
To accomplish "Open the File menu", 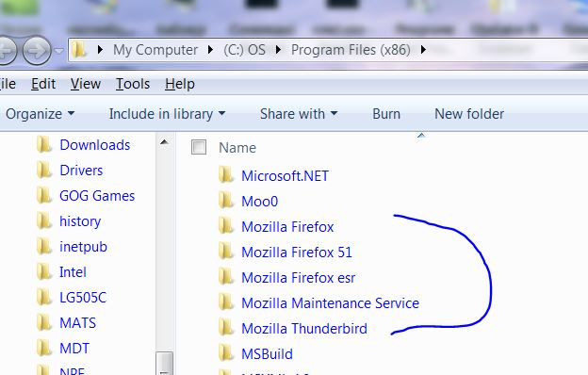I will click(8, 84).
